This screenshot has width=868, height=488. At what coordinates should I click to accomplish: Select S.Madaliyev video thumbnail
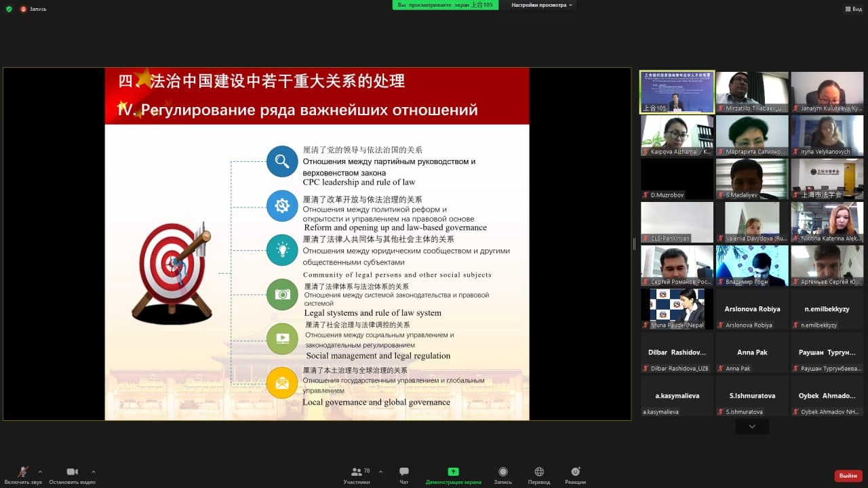(x=752, y=178)
